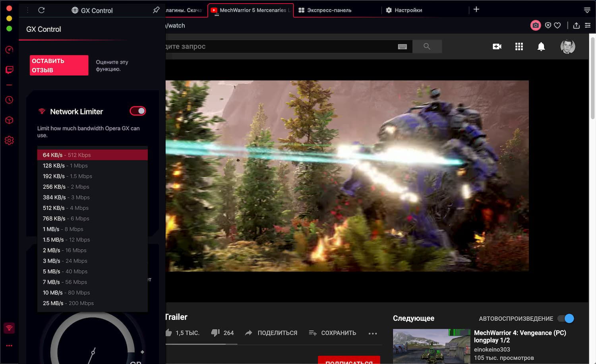Open einokeino303 channel link

492,350
